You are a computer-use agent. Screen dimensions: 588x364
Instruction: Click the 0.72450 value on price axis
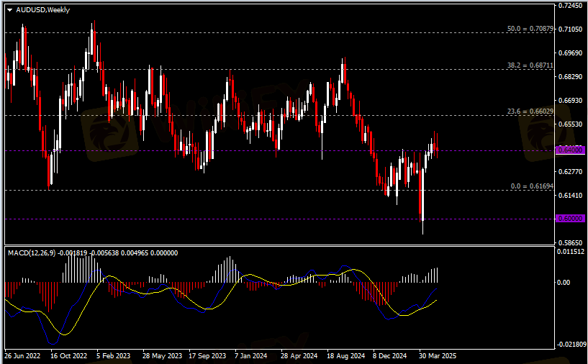[571, 6]
